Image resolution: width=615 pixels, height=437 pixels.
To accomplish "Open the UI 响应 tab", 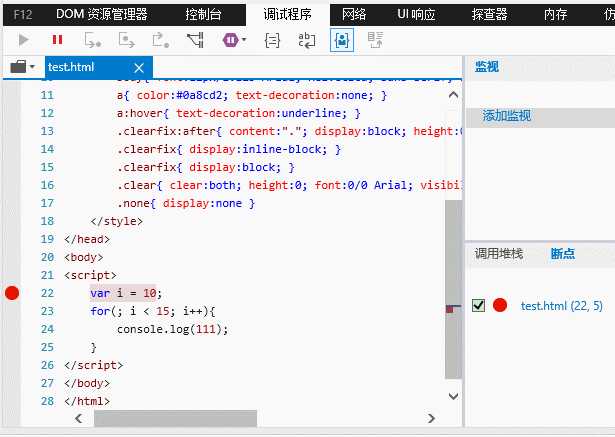I will (x=416, y=15).
